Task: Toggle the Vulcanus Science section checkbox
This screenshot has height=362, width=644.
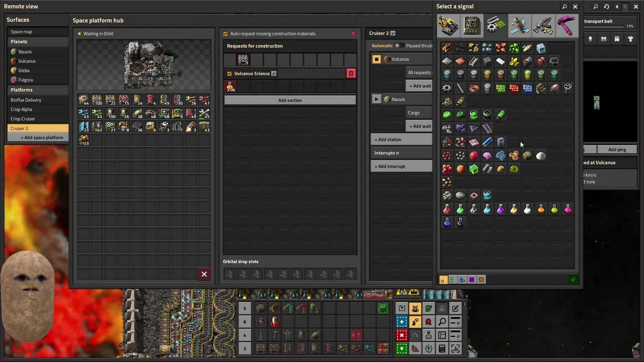Action: (x=229, y=73)
